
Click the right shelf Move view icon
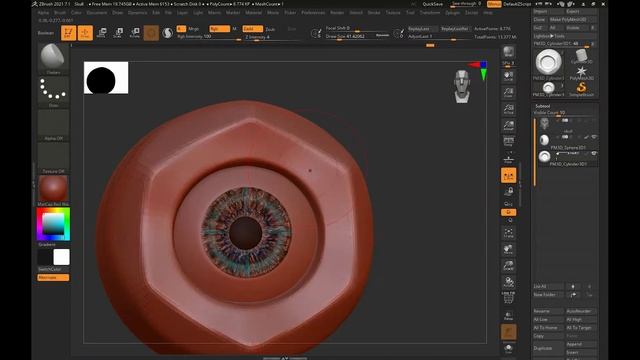509,249
